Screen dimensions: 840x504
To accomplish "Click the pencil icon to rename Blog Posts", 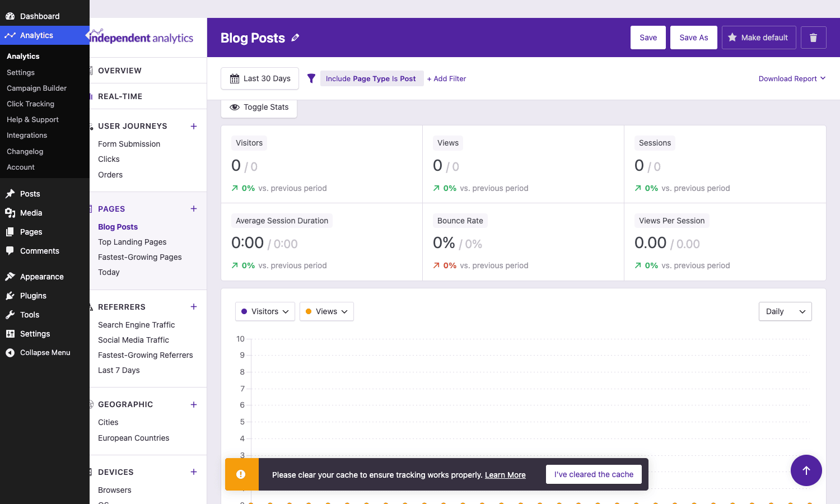I will [x=295, y=38].
